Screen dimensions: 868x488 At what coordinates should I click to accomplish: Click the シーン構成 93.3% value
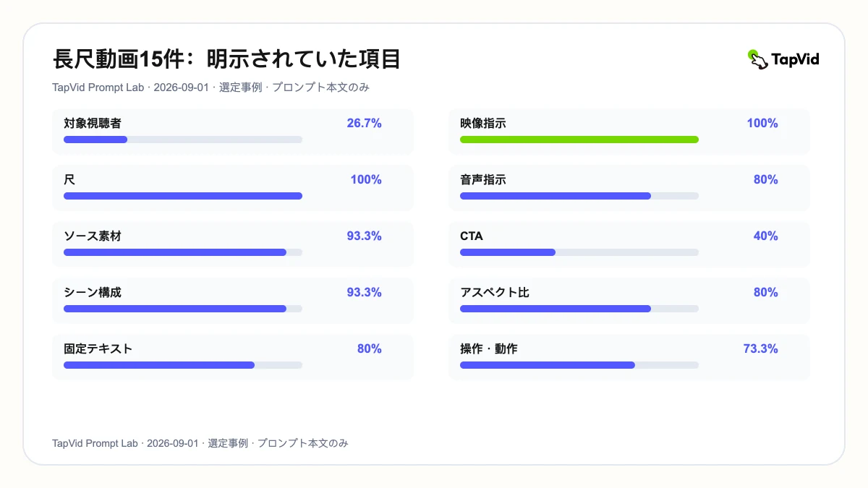[x=364, y=293]
